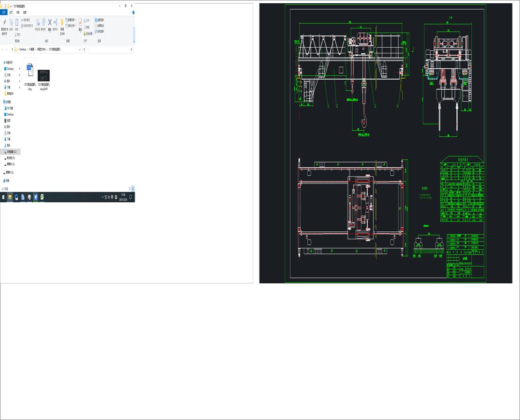Click the New folder icon in the ribbon
The height and width of the screenshot is (420, 520).
pos(62,23)
